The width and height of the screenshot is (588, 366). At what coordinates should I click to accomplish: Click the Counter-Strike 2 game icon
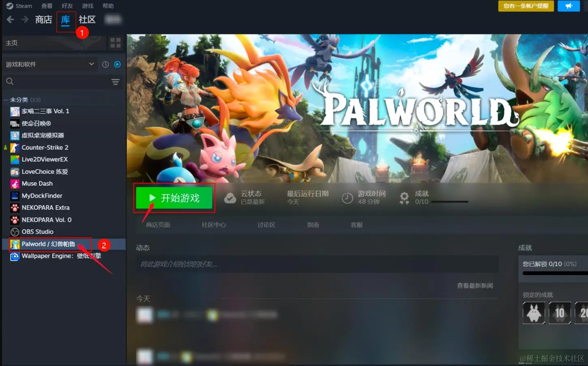tap(15, 148)
